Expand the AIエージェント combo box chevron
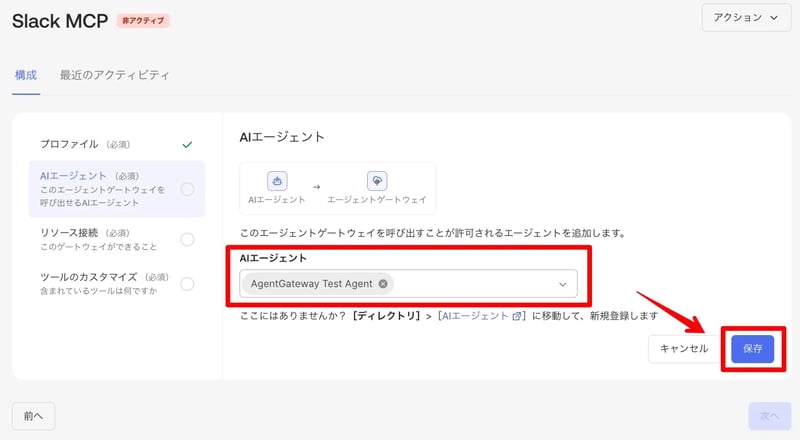 coord(562,284)
